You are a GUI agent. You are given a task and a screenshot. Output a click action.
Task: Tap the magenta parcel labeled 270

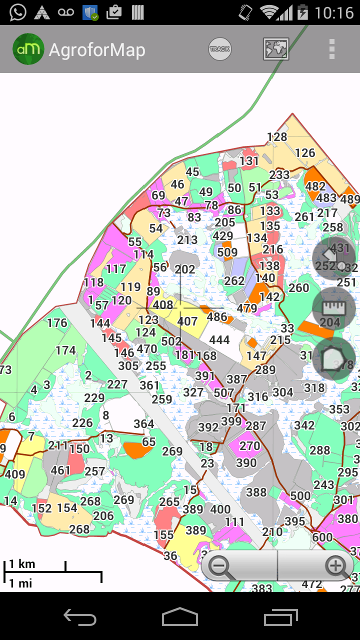tap(249, 446)
